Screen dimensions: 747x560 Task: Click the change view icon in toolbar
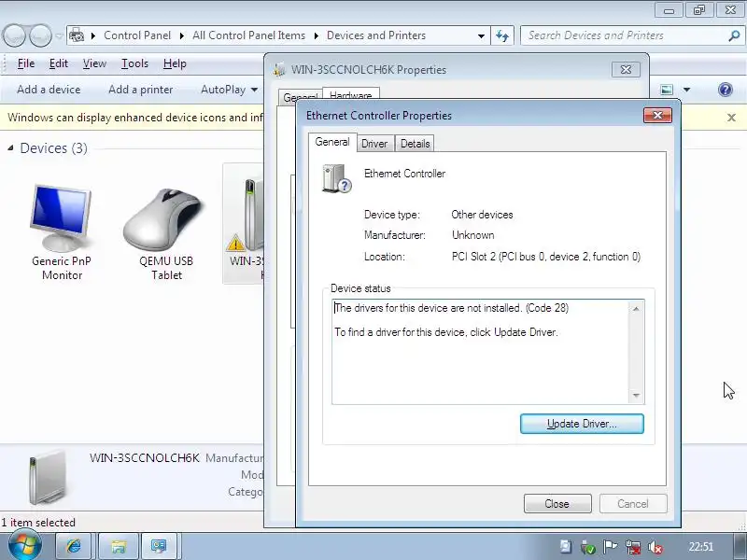[x=667, y=89]
